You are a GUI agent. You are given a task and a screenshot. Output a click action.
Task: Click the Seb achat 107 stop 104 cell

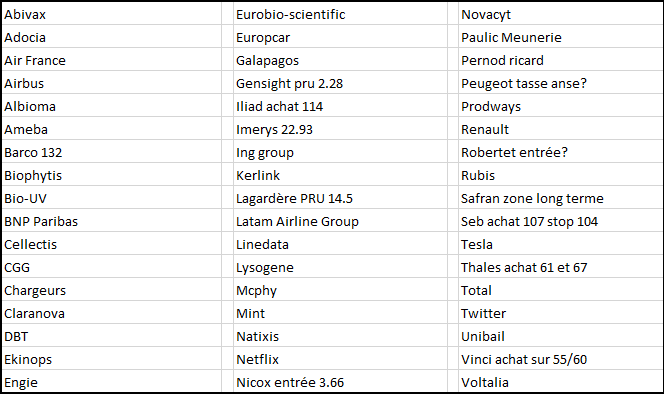click(x=561, y=221)
